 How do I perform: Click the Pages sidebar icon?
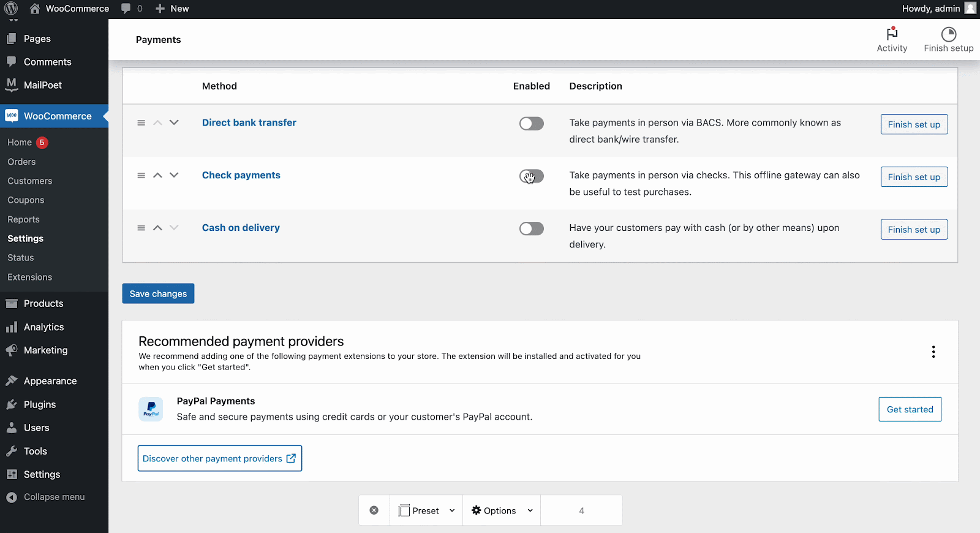click(12, 39)
